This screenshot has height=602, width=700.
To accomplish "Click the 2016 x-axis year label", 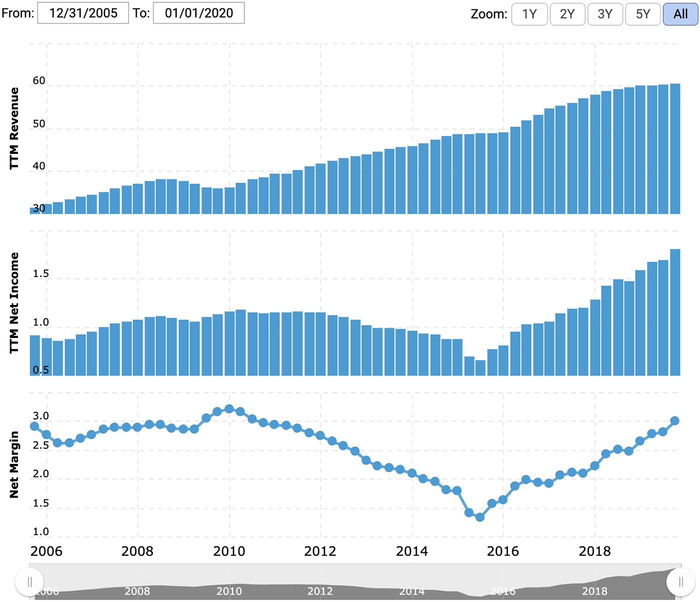I will (503, 551).
